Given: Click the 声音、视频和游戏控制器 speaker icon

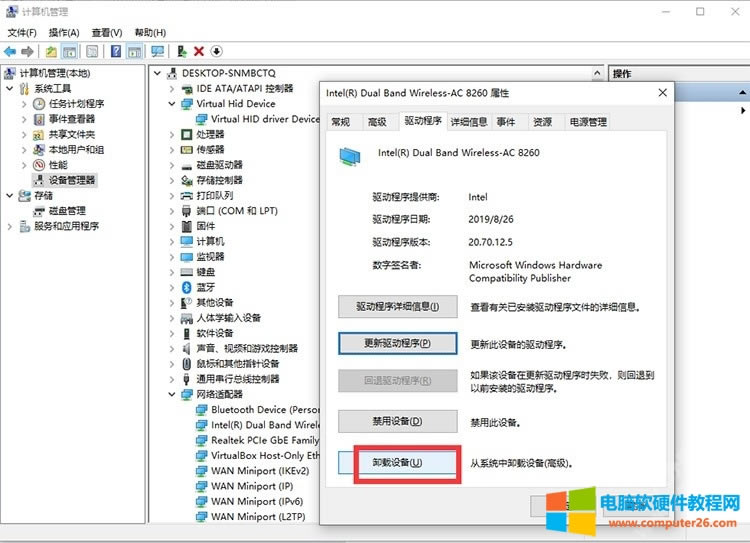Looking at the screenshot, I should [187, 349].
